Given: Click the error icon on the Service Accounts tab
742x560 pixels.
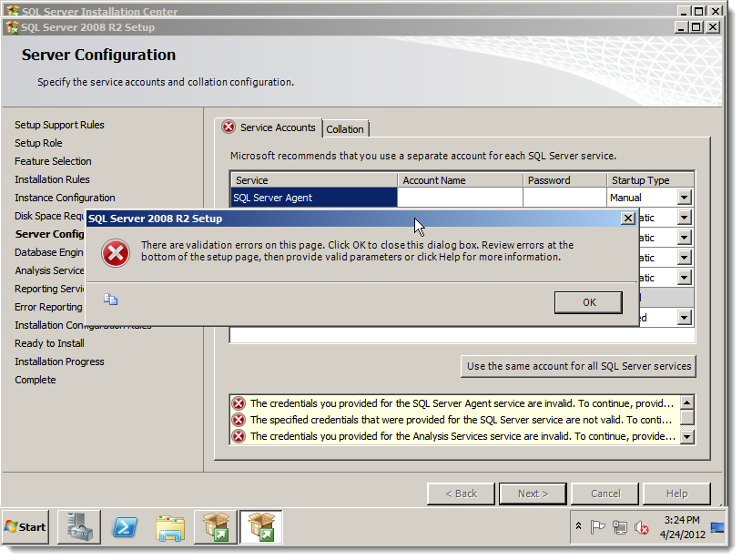Looking at the screenshot, I should pyautogui.click(x=229, y=127).
